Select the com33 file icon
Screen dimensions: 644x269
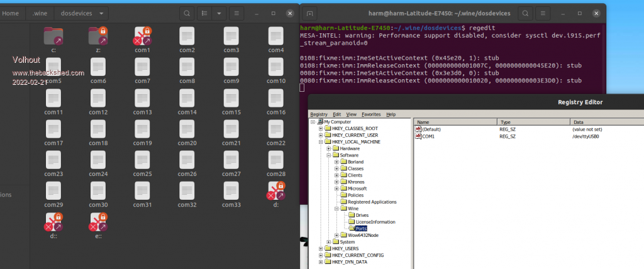pyautogui.click(x=231, y=190)
